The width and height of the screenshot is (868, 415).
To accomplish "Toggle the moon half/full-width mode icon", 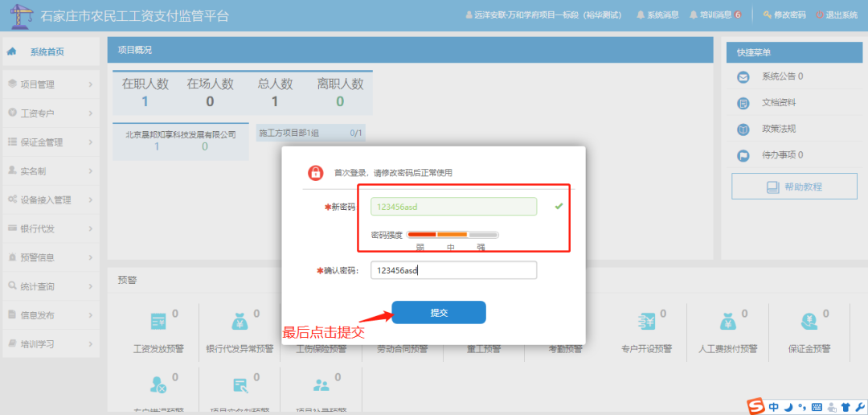I will click(788, 407).
